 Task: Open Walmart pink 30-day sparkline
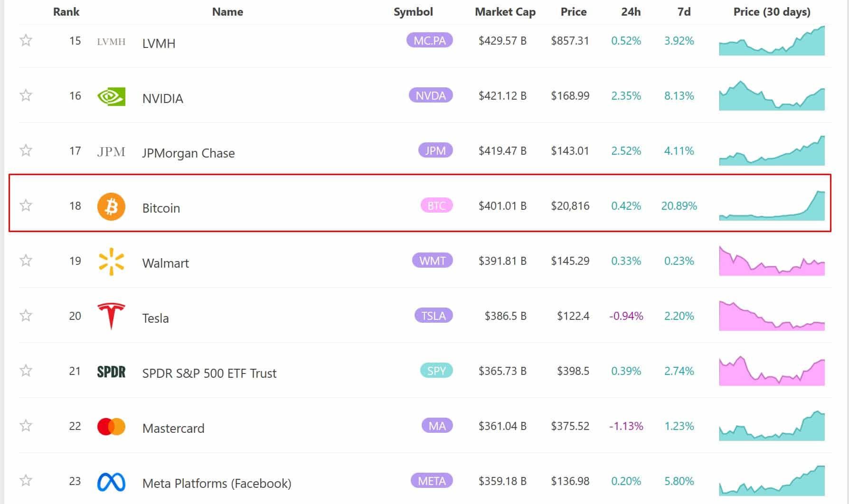[x=772, y=261]
